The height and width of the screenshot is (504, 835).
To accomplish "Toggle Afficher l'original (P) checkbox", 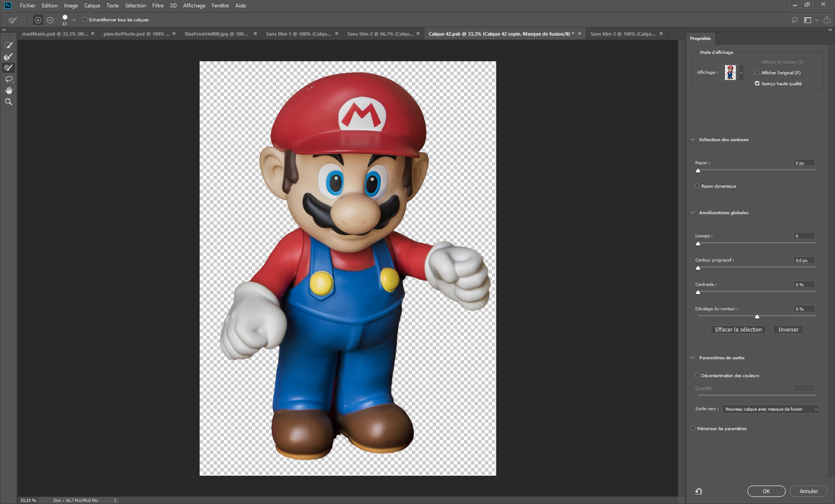I will tap(757, 73).
